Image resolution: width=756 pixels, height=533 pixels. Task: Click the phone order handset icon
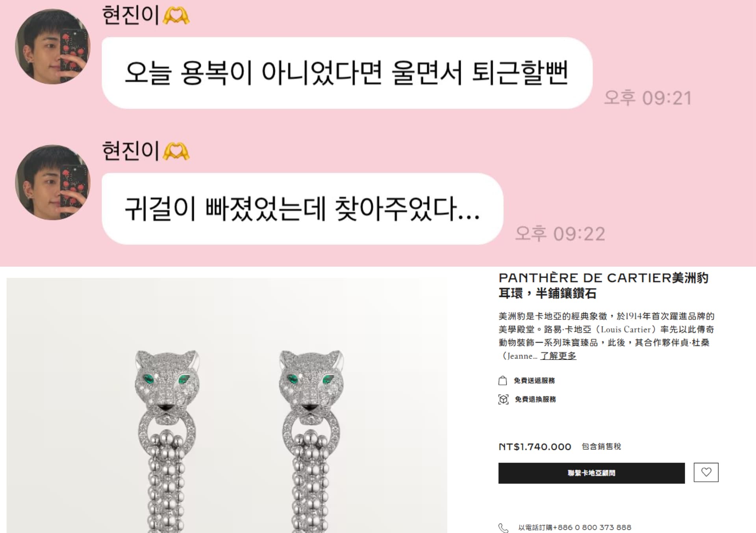pos(503,527)
